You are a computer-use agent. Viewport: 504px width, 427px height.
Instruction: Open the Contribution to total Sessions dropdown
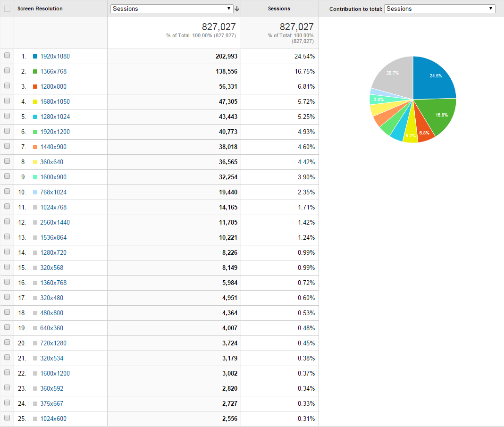pyautogui.click(x=439, y=8)
